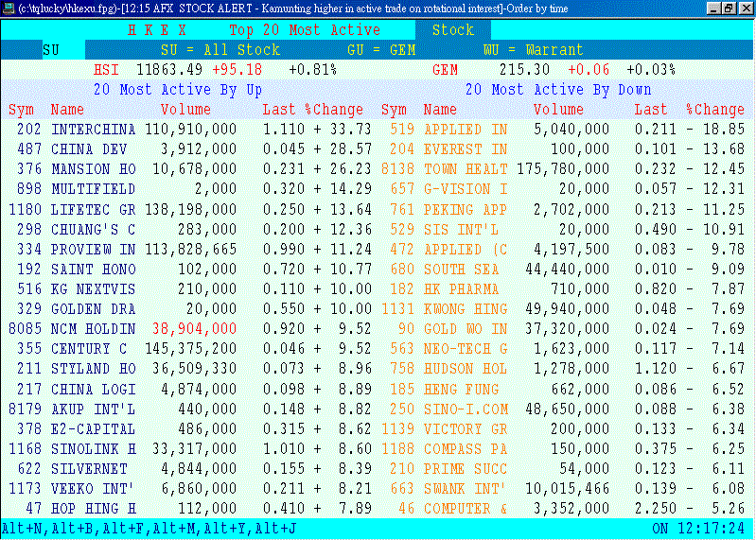Viewport: 756px width, 540px height.
Task: Click INTERCHINA change + 33.73
Action: coord(343,130)
